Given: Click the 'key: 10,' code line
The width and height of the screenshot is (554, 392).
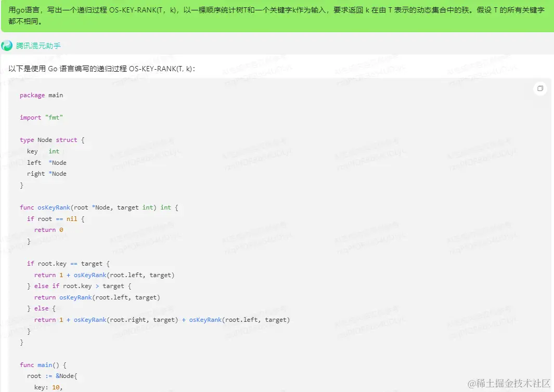Looking at the screenshot, I should (x=48, y=387).
